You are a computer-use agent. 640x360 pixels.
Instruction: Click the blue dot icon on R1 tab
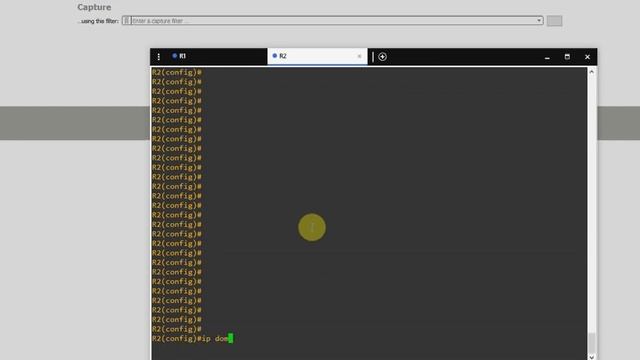click(x=175, y=56)
